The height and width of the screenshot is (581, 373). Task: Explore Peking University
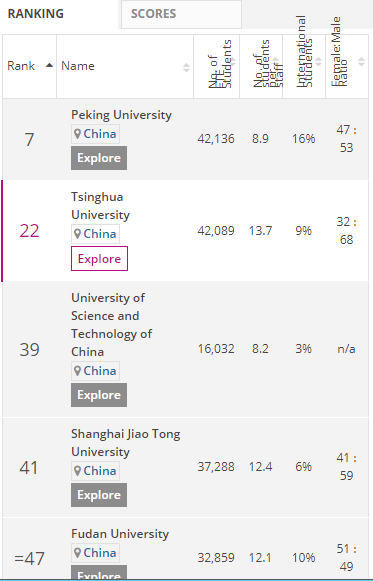(x=99, y=158)
